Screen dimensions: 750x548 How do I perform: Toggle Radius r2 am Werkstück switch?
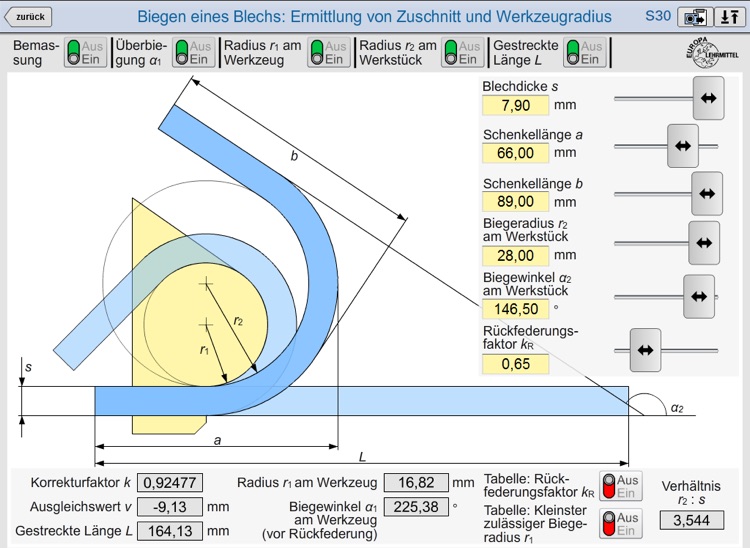point(463,53)
